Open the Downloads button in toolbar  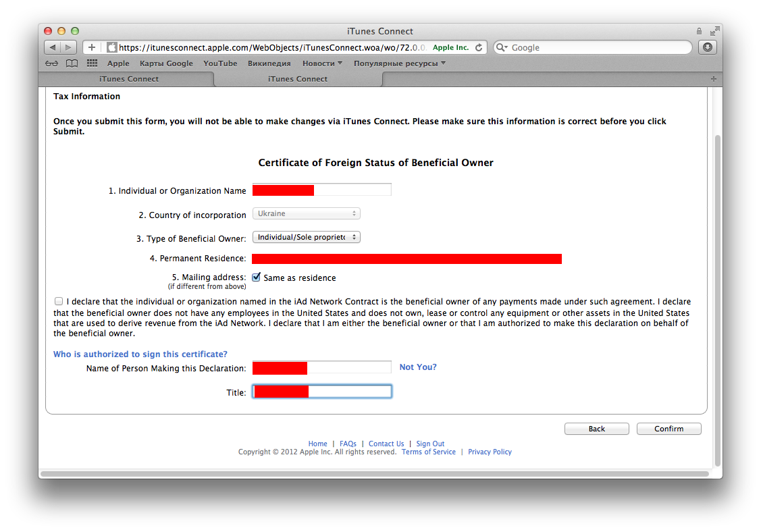[x=708, y=47]
